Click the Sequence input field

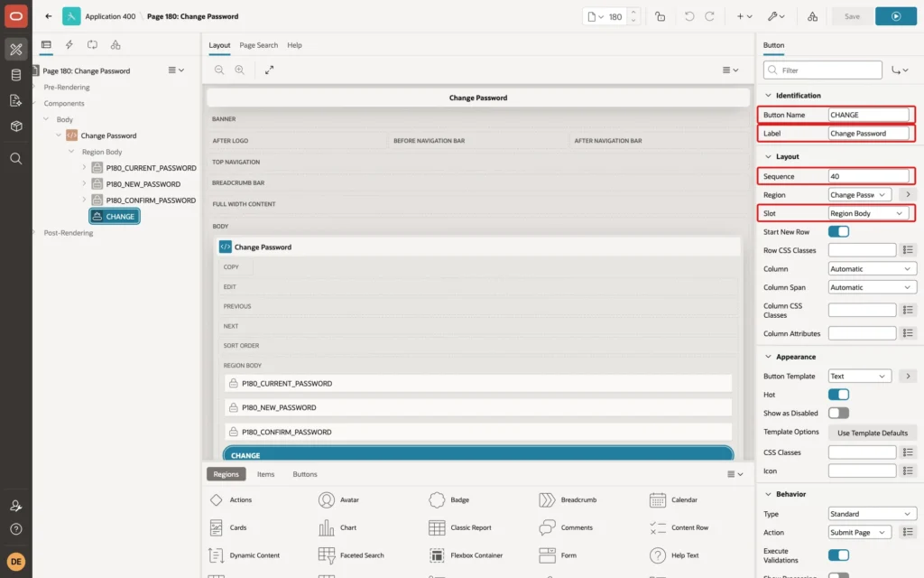tap(869, 176)
